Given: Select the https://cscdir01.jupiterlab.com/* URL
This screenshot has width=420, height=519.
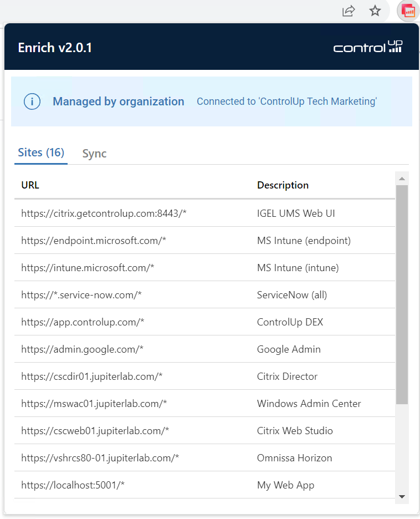Looking at the screenshot, I should [x=92, y=376].
